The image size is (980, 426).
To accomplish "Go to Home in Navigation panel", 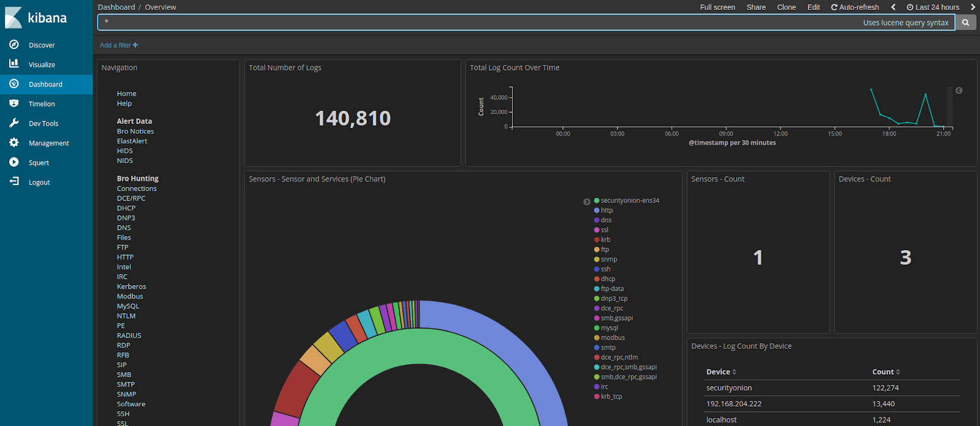I will click(x=127, y=94).
